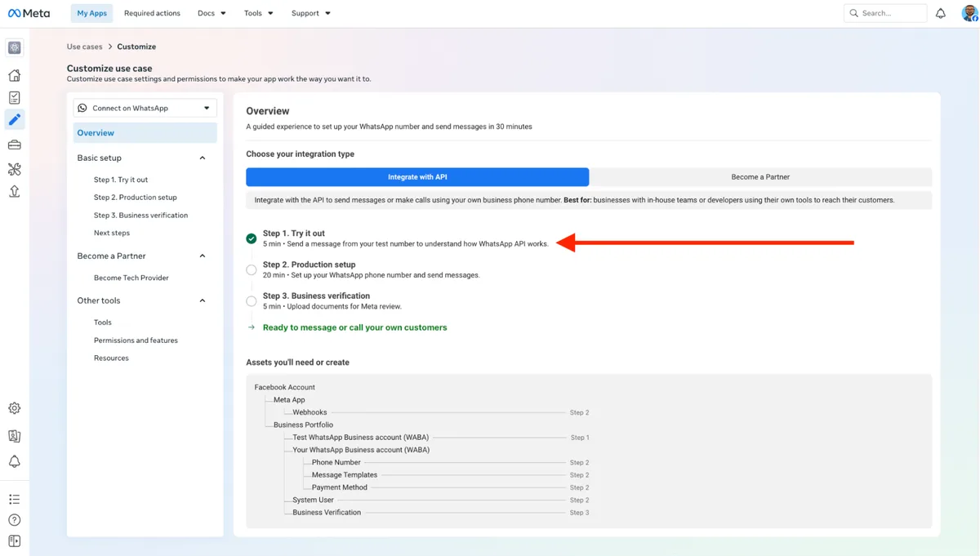Select the Step 2 Production setup circle
The image size is (980, 556).
[x=252, y=269]
